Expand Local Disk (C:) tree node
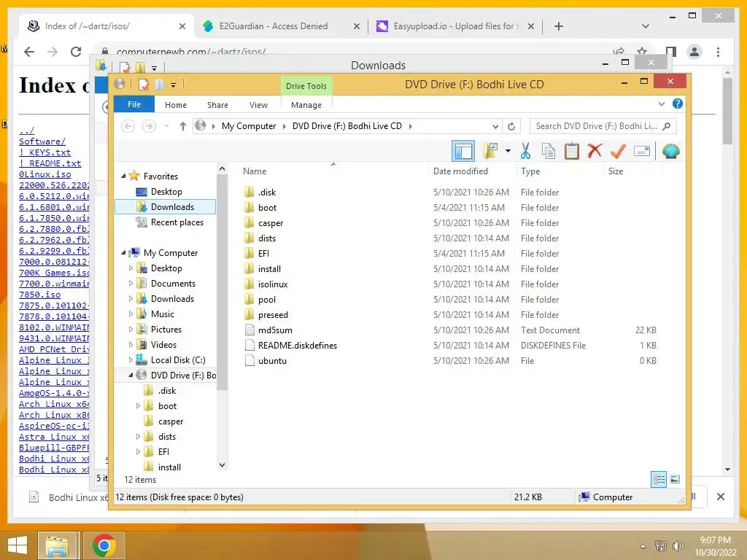 [x=131, y=360]
